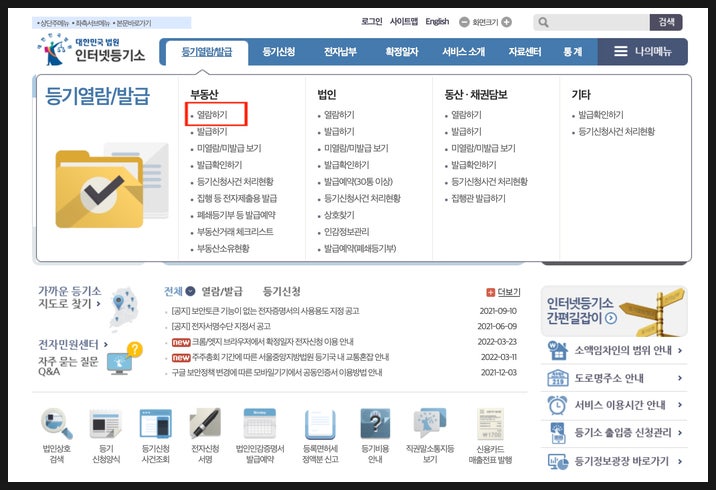Viewport: 716px width, 490px height.
Task: Open the 등기열람/발급 top menu
Action: (207, 52)
